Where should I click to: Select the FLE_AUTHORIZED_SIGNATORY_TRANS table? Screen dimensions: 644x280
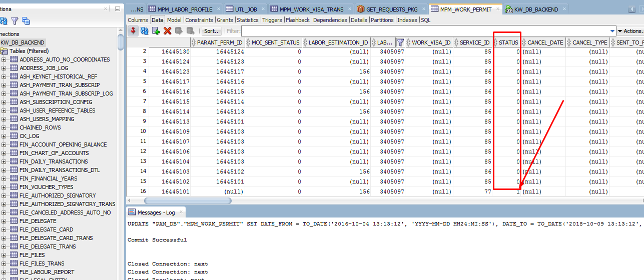pyautogui.click(x=68, y=204)
